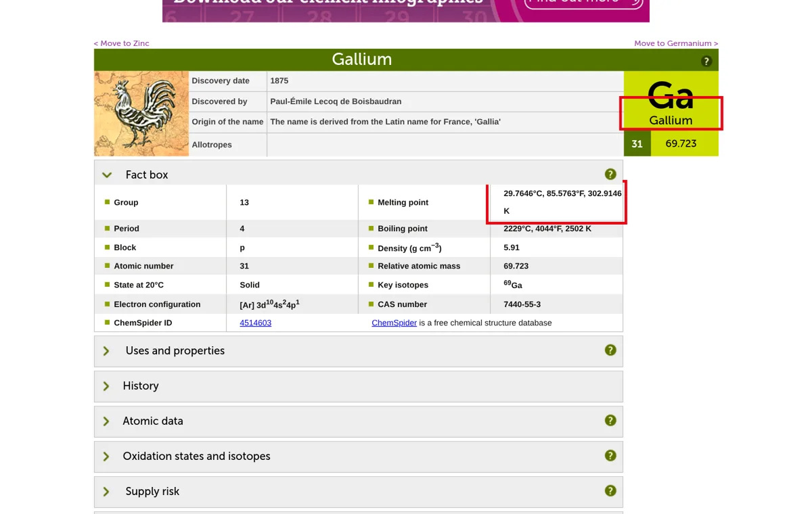Click State at 20°C value Solid
The width and height of the screenshot is (812, 514).
pos(250,285)
